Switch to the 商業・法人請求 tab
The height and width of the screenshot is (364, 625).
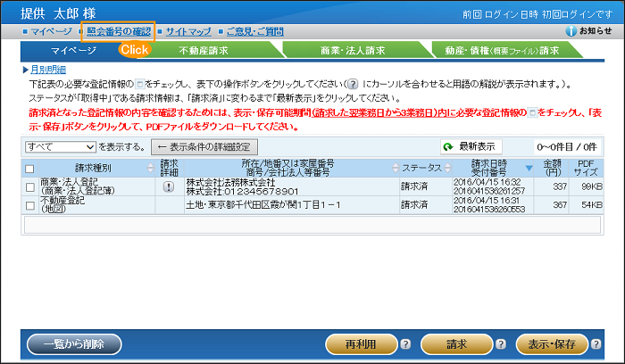point(353,51)
